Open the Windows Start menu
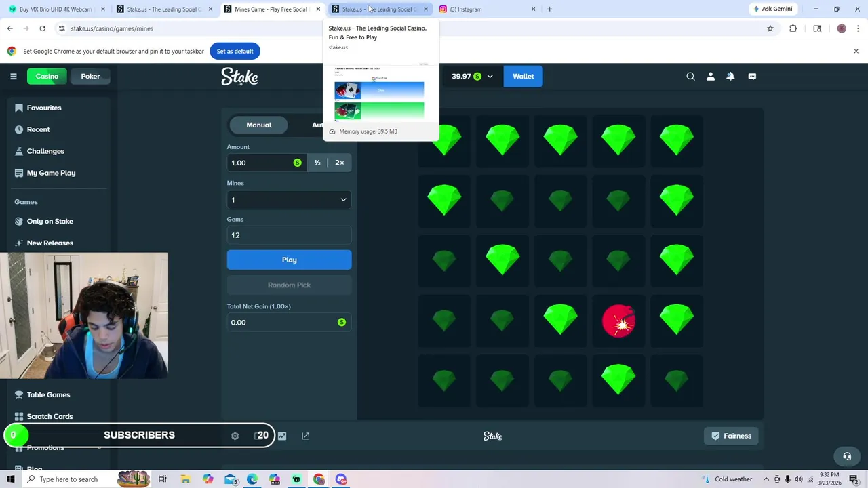 click(10, 479)
